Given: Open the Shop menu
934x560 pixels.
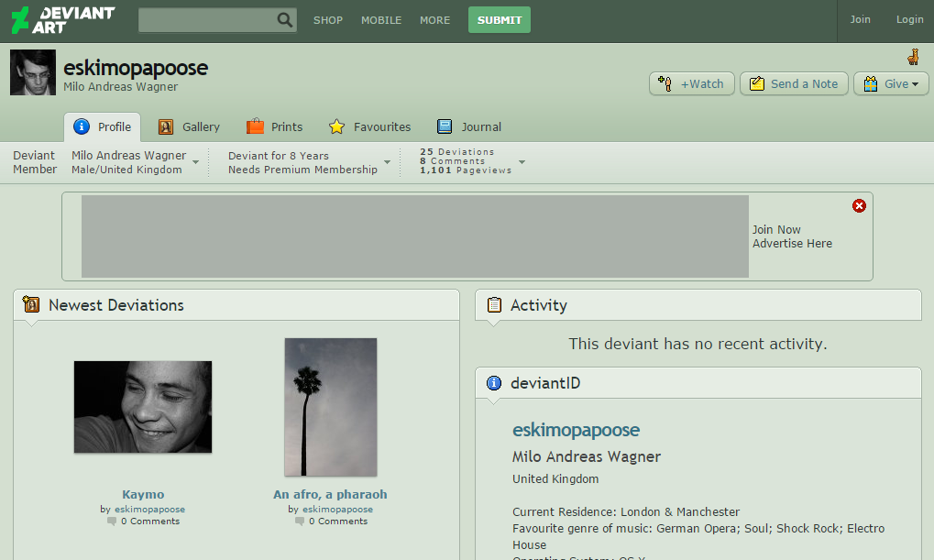Looking at the screenshot, I should click(328, 20).
